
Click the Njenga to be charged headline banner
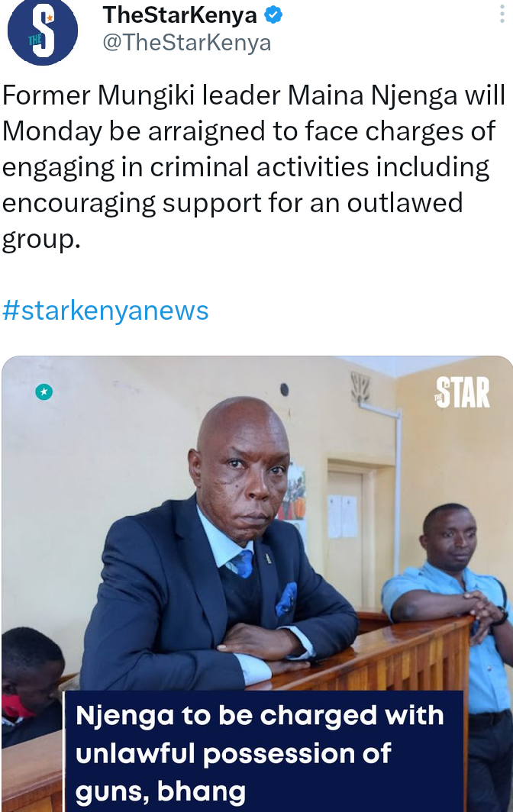(x=263, y=752)
